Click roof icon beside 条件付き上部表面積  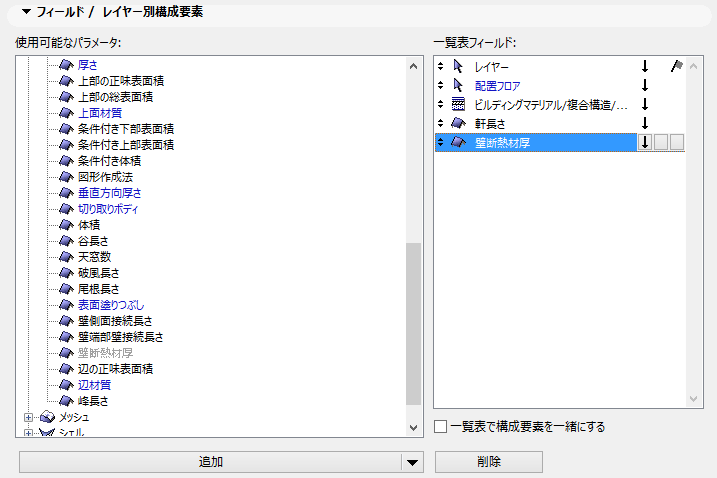[66, 145]
